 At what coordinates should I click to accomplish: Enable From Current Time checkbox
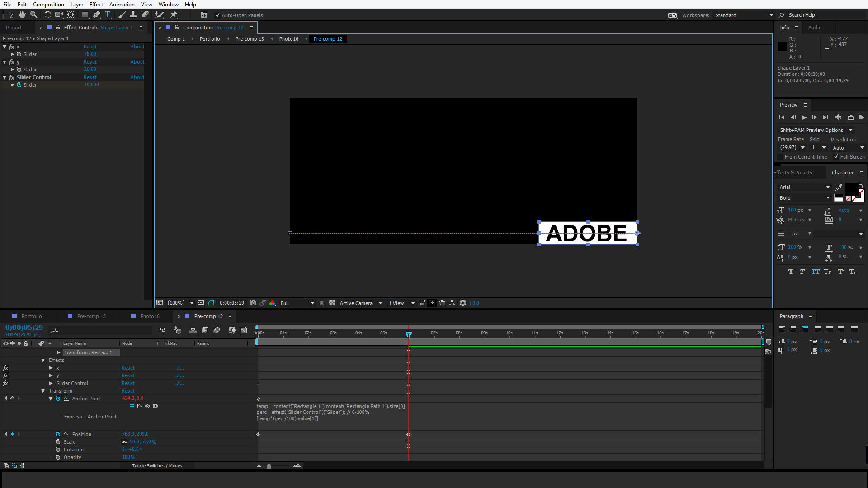tap(780, 157)
